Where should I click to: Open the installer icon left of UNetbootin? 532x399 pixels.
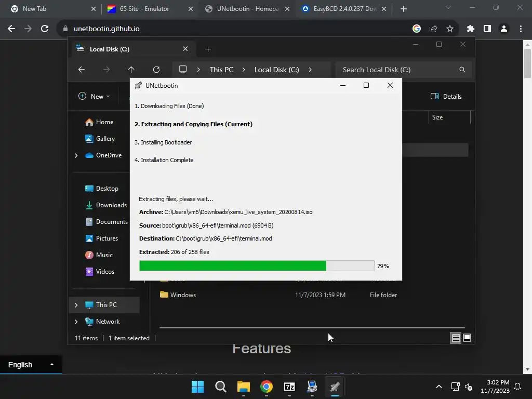tap(312, 387)
